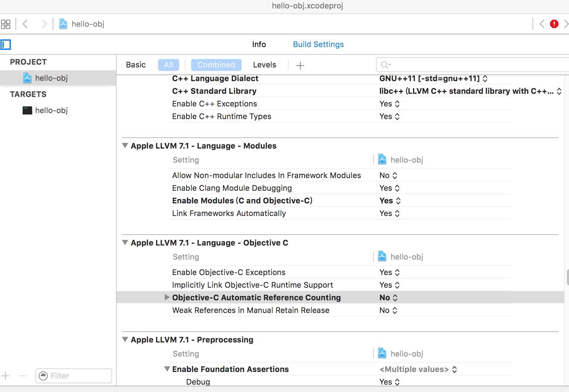
Task: Select Link Frameworks Automatically setting name
Action: [229, 213]
